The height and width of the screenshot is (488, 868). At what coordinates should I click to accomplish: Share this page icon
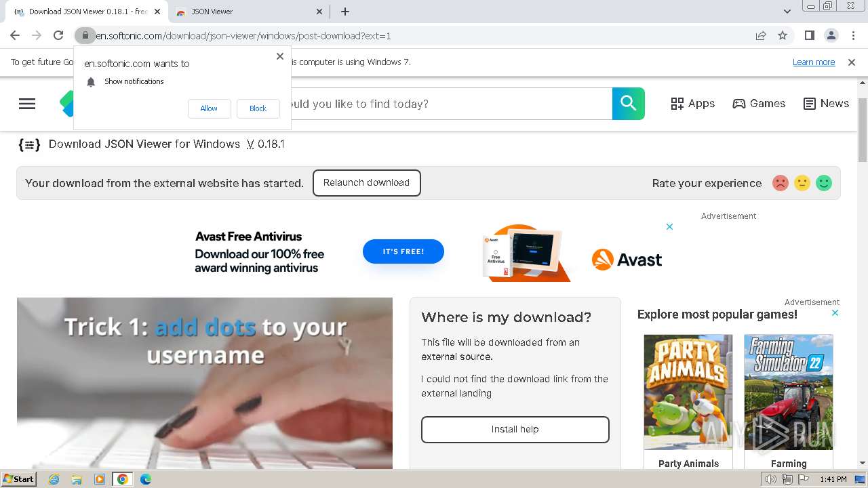[761, 35]
